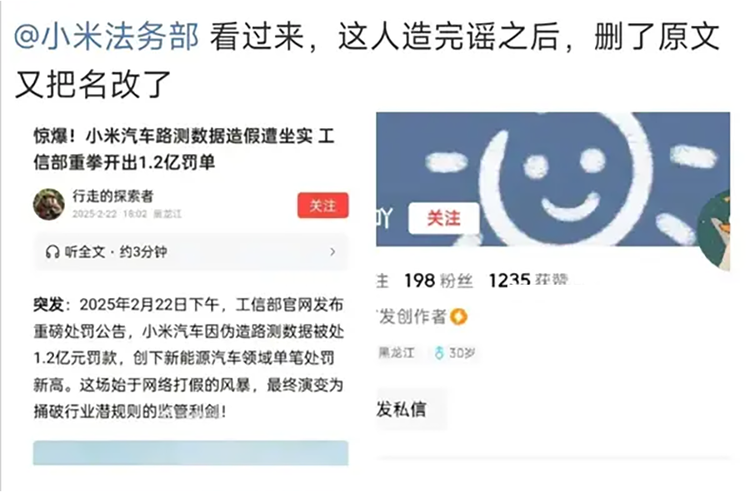View the 198 粉丝 followers count
This screenshot has height=492, width=750.
click(x=439, y=281)
